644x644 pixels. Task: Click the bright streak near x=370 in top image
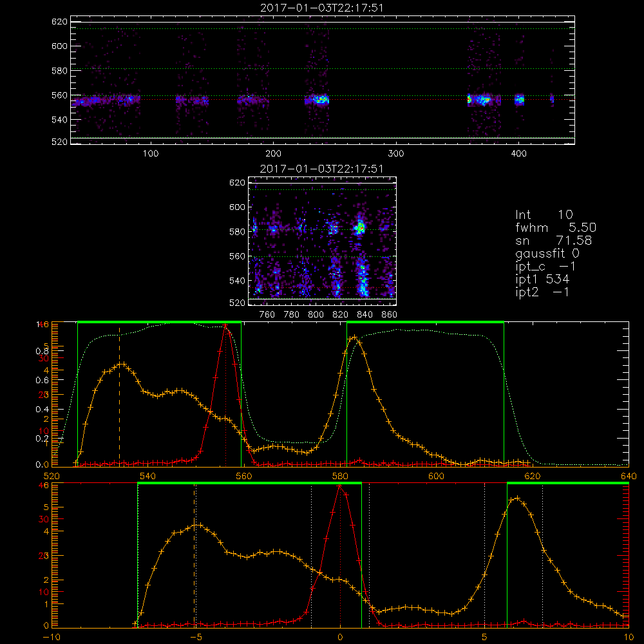481,99
